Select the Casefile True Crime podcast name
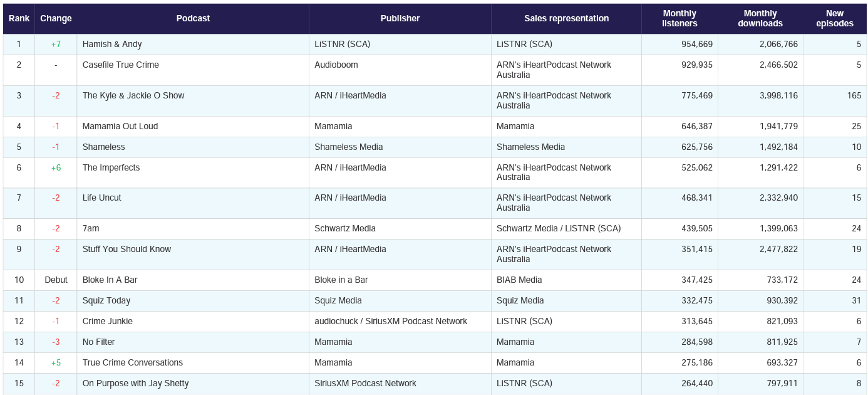 [x=120, y=65]
